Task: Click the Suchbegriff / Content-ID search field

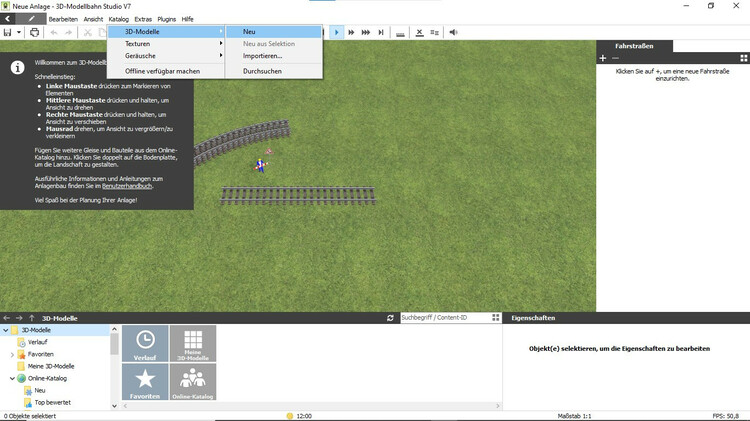Action: coord(445,318)
